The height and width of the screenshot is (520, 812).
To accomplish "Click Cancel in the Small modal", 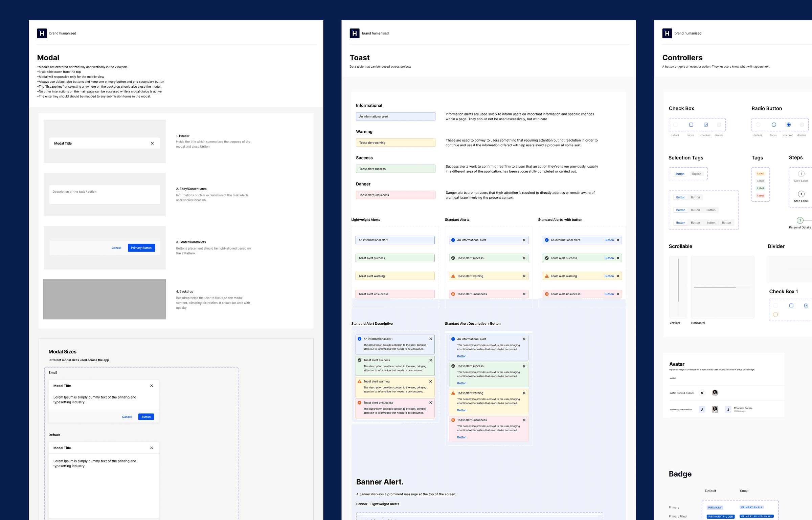I will pos(127,417).
